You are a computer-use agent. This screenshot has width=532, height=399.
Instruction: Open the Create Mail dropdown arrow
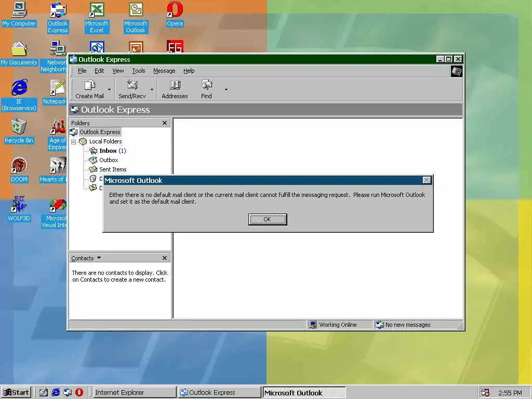point(109,89)
